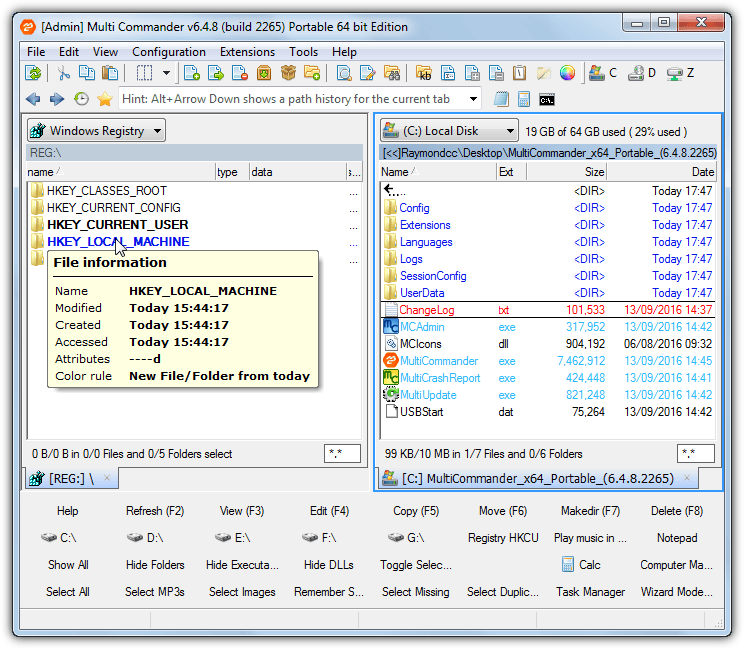Click the Hide DLLs button
The image size is (744, 648).
pos(328,565)
